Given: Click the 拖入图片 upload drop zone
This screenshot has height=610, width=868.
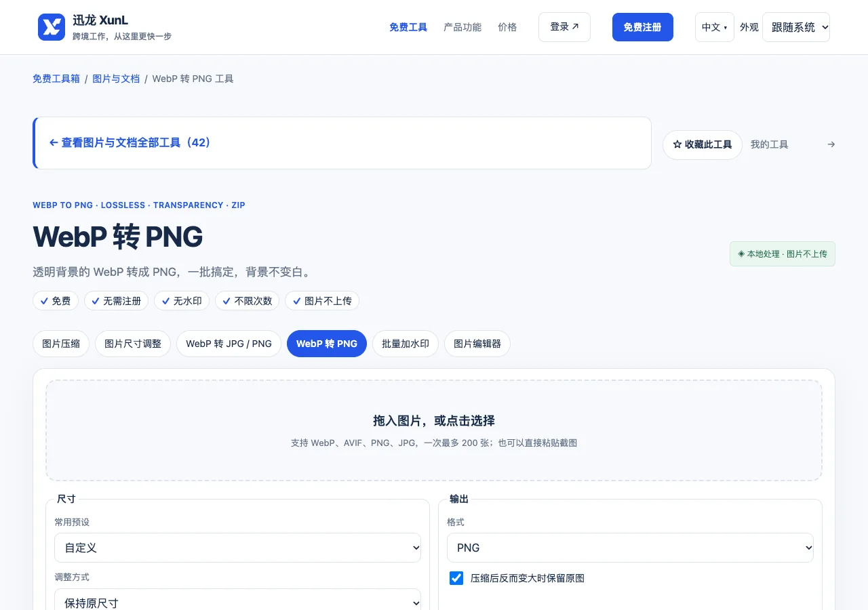Looking at the screenshot, I should 434,430.
